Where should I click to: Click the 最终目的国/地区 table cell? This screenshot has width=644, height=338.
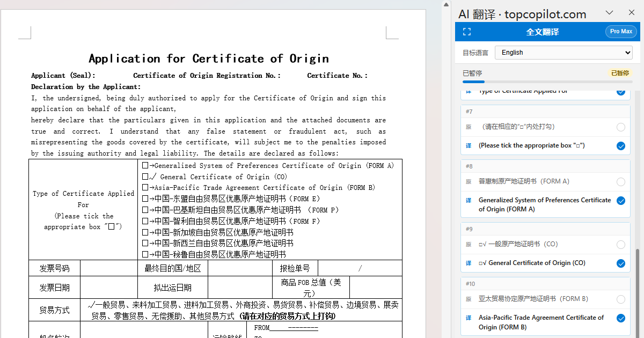(173, 268)
